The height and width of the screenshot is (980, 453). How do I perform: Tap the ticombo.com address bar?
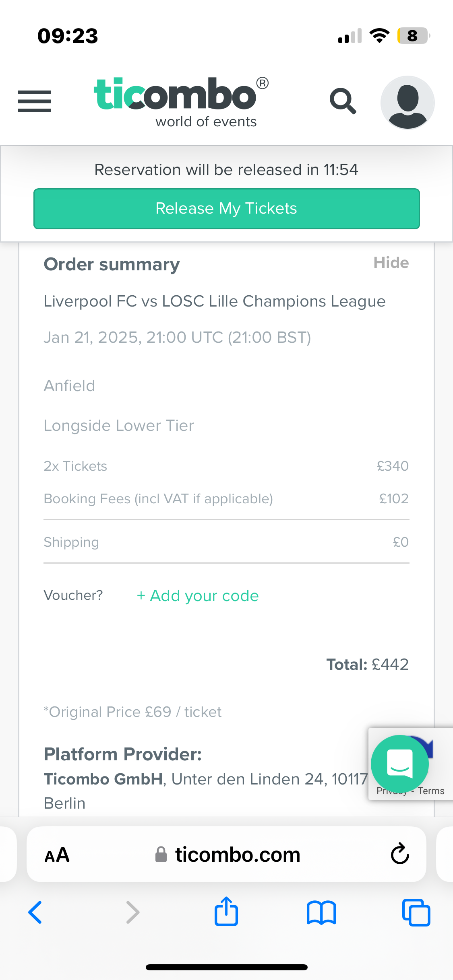226,854
